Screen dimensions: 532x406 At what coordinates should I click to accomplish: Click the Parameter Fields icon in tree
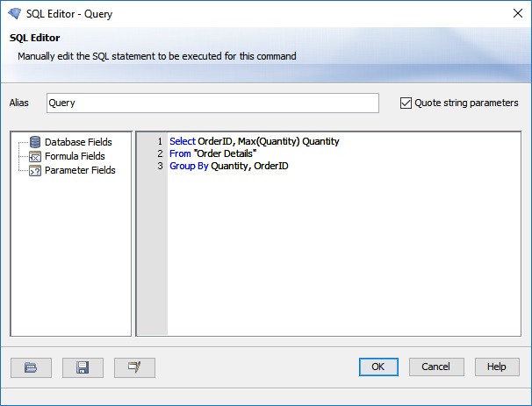(35, 170)
